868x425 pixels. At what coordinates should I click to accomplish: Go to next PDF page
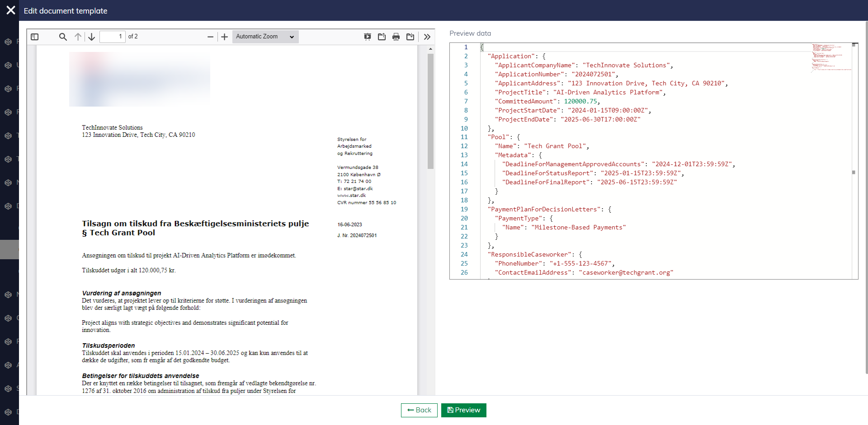pos(92,37)
